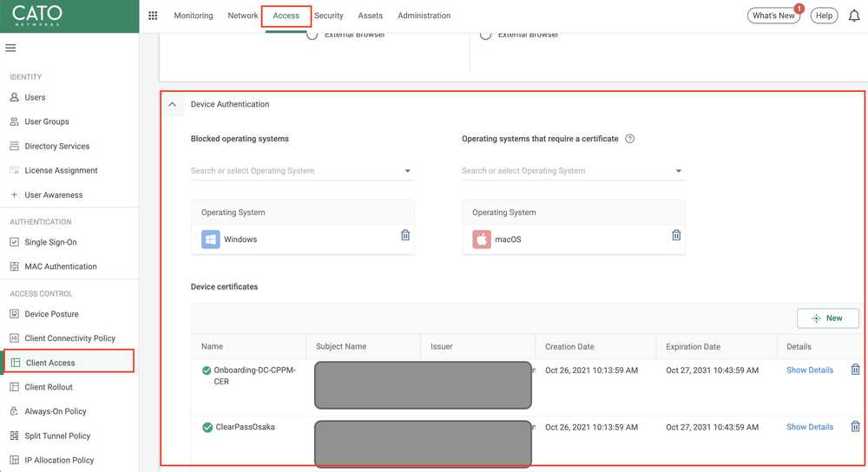Select the left External Browser radio button
Image resolution: width=868 pixels, height=472 pixels.
point(312,35)
